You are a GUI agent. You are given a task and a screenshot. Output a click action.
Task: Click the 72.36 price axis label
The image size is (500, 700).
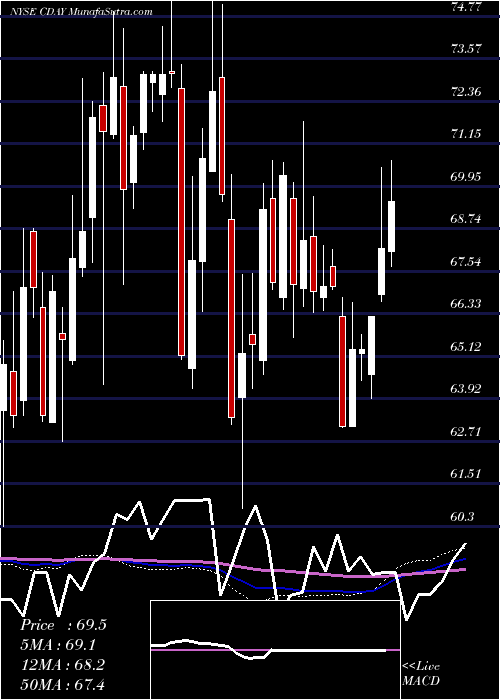click(466, 92)
